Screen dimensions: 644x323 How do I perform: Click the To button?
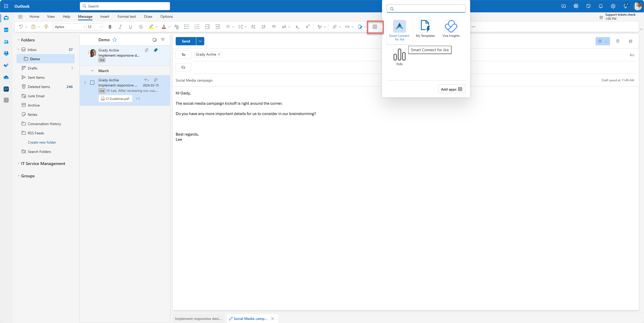tap(183, 55)
